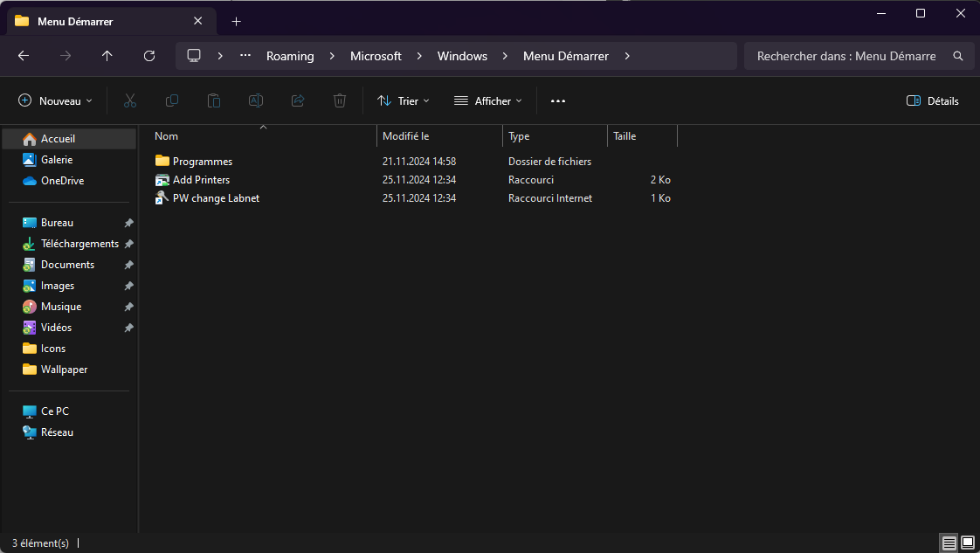This screenshot has height=553, width=980.
Task: Go up one folder level
Action: [x=107, y=56]
